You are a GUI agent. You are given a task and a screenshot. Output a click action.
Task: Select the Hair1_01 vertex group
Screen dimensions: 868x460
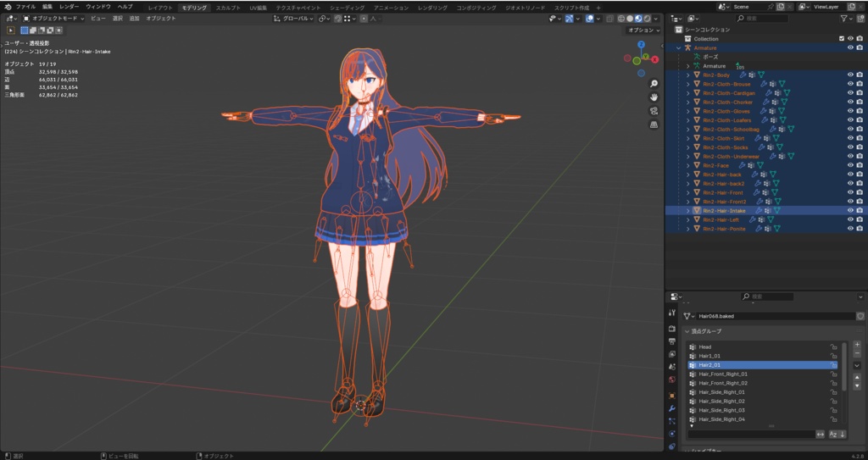coord(762,356)
